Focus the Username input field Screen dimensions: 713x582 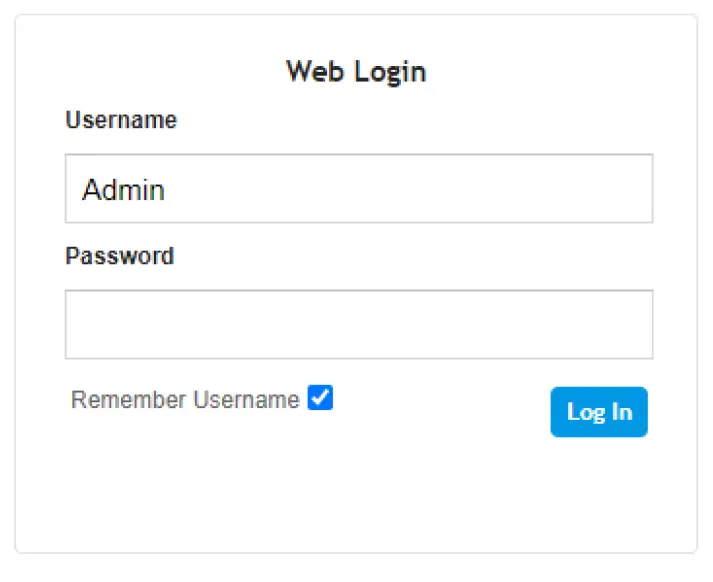(x=358, y=188)
